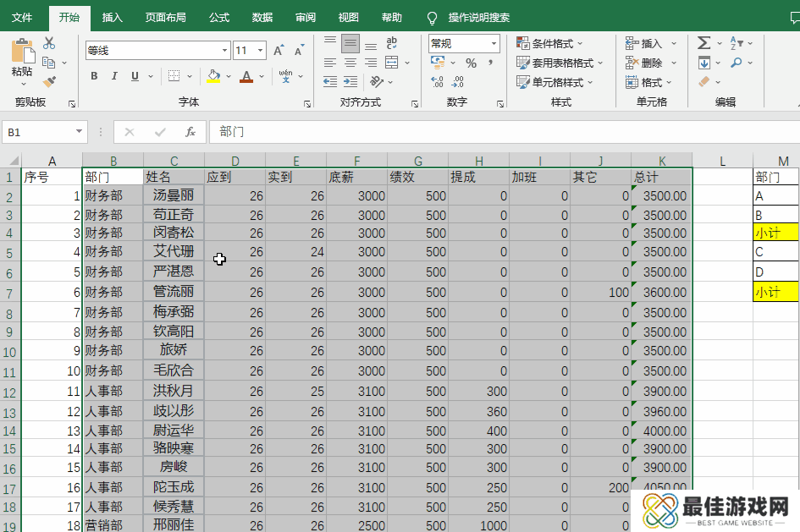Click the percent style button
The height and width of the screenshot is (532, 800).
click(x=471, y=63)
